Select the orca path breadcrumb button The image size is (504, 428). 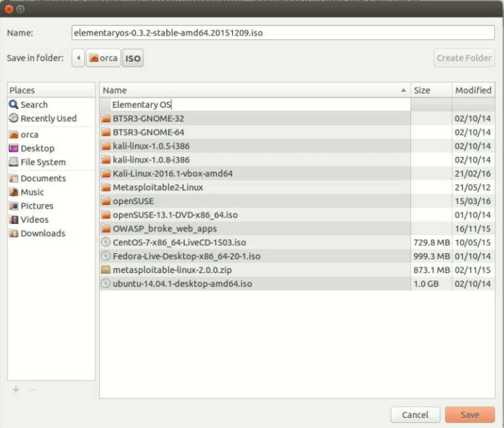104,58
